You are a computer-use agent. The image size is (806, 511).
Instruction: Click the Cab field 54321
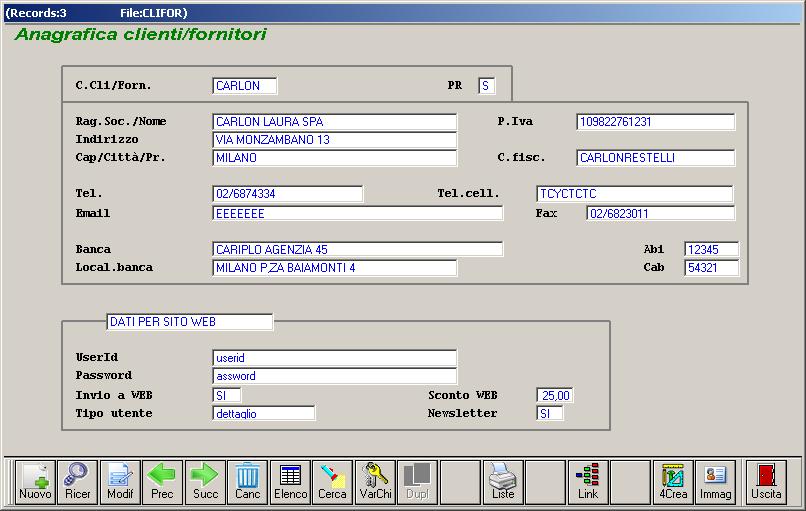click(711, 268)
